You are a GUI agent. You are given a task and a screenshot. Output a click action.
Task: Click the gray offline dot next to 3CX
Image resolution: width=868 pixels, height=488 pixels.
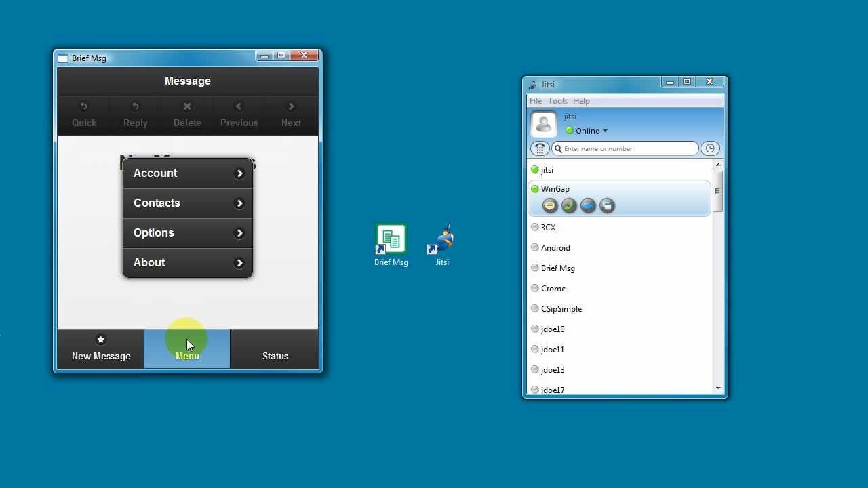pos(535,228)
